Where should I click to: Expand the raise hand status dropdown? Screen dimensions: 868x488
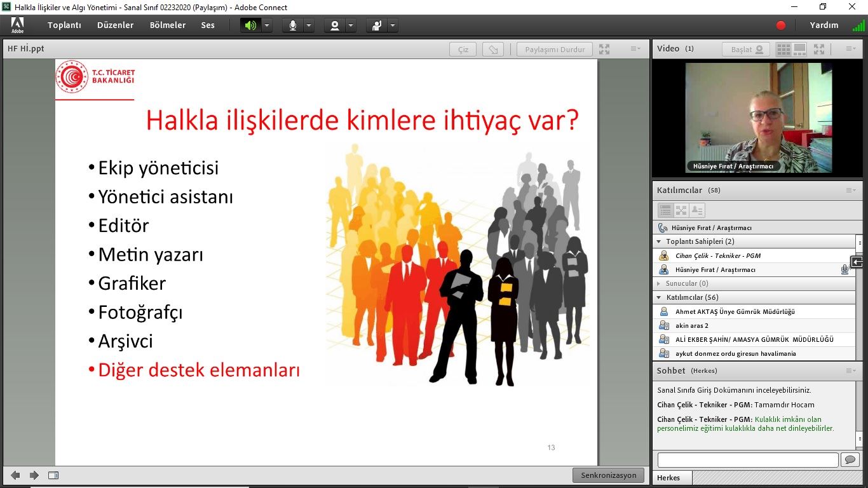[393, 25]
